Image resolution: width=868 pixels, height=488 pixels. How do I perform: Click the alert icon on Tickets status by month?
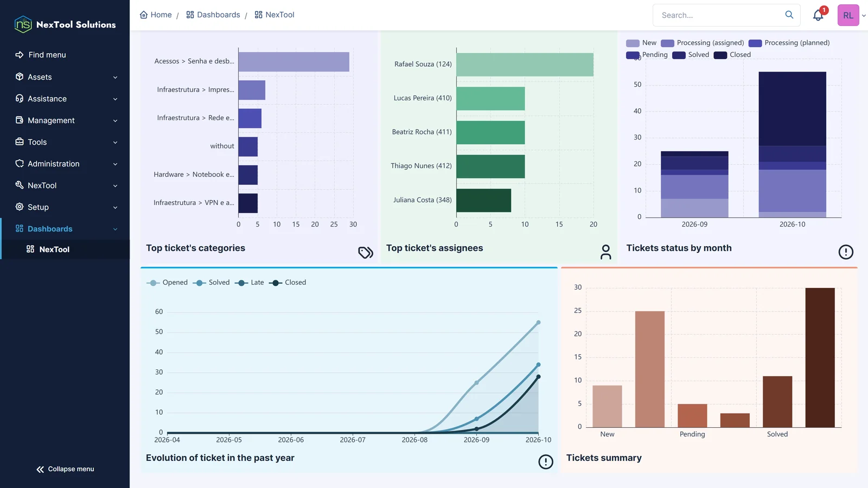coord(846,252)
